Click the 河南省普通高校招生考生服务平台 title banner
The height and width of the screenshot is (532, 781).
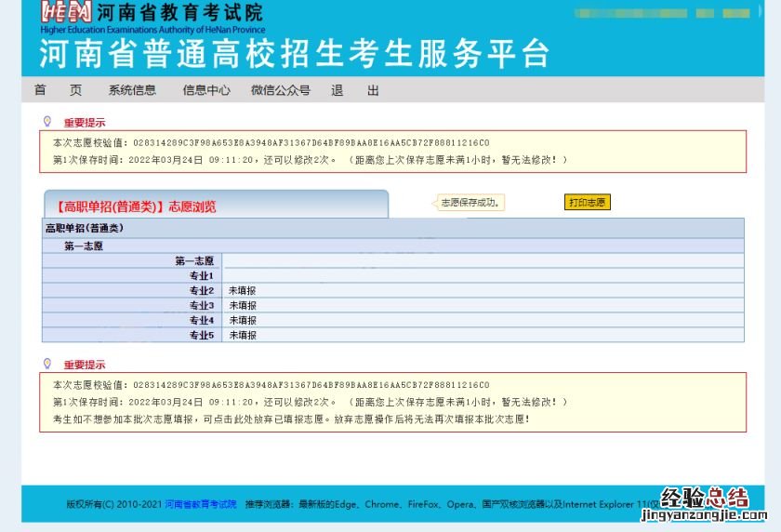click(294, 54)
